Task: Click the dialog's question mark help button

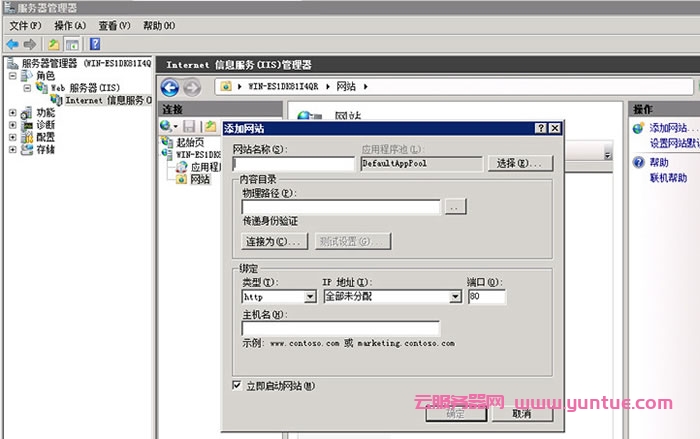Action: point(540,129)
